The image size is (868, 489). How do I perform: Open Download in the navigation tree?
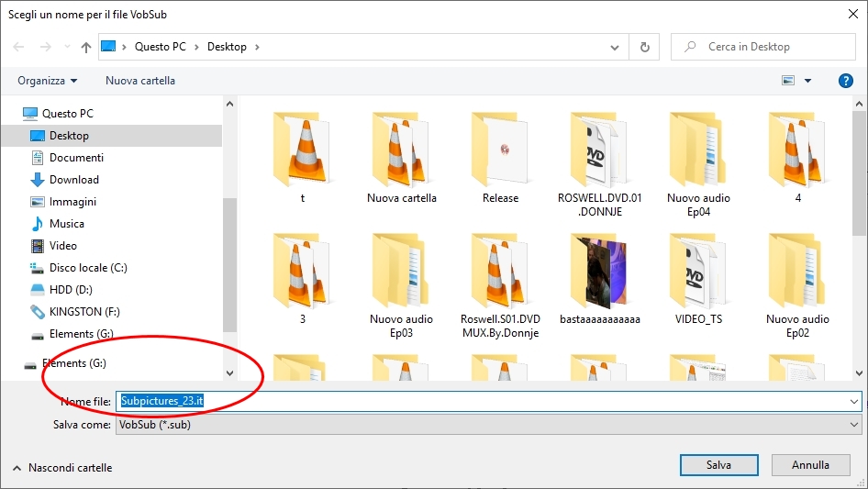65,180
